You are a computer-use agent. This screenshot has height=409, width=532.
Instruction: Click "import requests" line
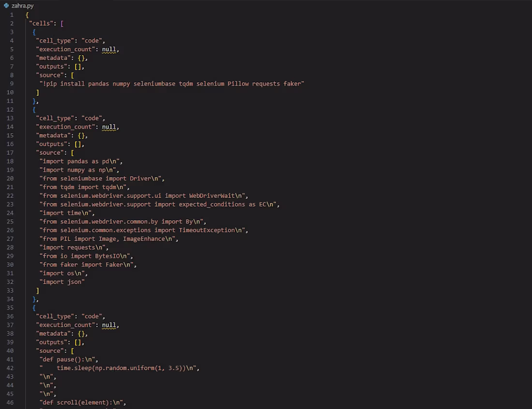point(74,247)
